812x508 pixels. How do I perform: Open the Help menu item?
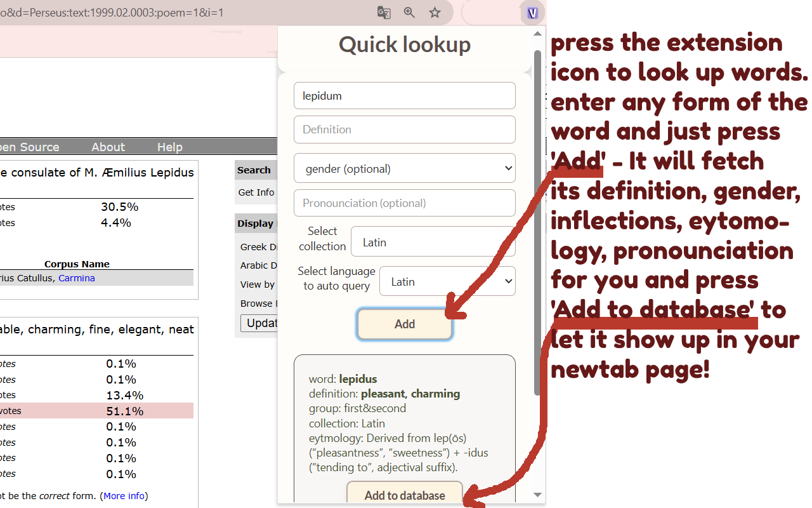(169, 147)
